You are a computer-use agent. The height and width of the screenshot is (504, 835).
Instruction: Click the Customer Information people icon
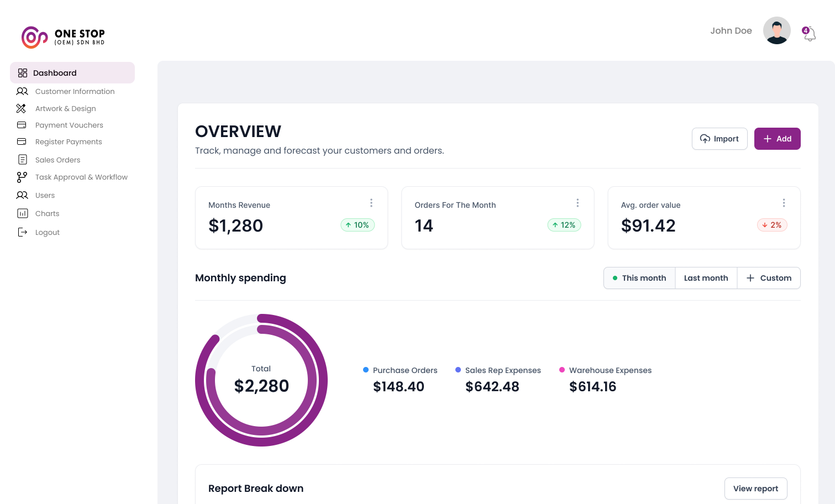click(x=22, y=91)
